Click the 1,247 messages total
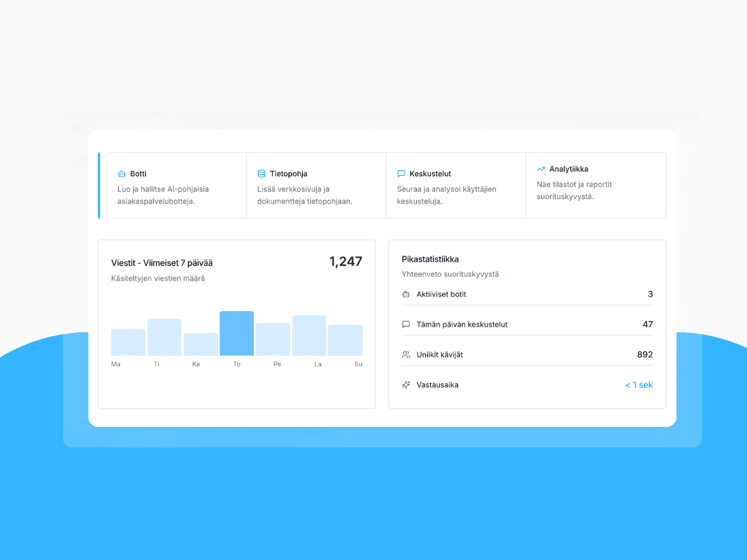747x560 pixels. (345, 261)
